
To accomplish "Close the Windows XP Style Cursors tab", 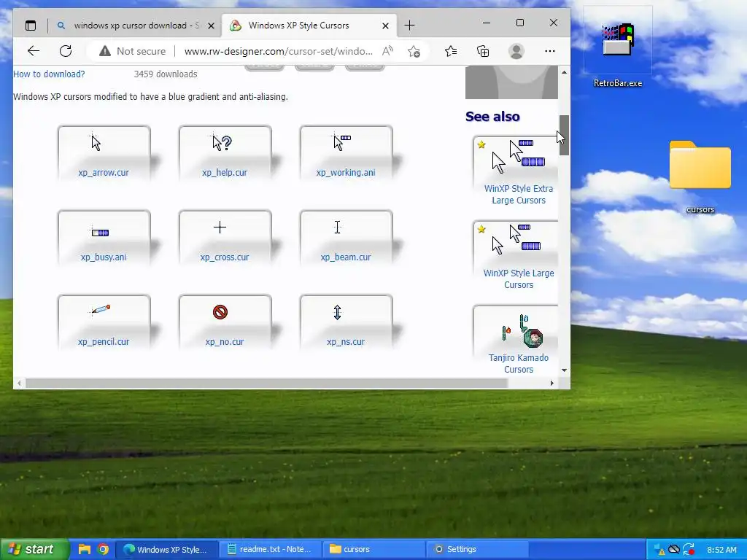I will pos(385,26).
